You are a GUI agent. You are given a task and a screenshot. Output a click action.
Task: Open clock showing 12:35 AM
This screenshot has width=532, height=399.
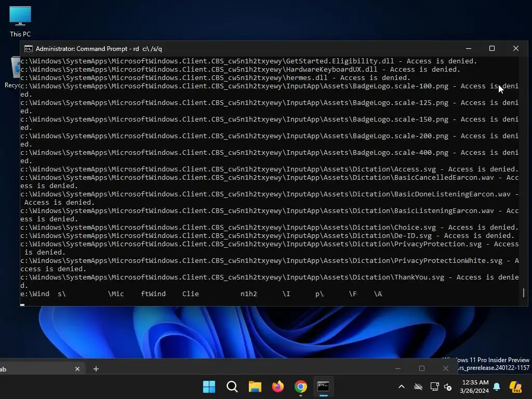point(475,387)
